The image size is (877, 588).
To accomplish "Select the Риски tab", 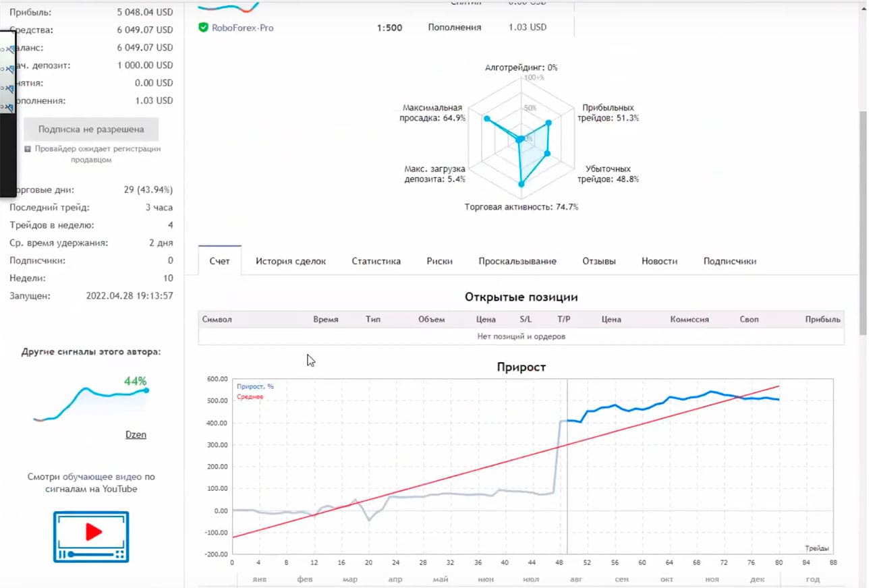I will [x=439, y=261].
